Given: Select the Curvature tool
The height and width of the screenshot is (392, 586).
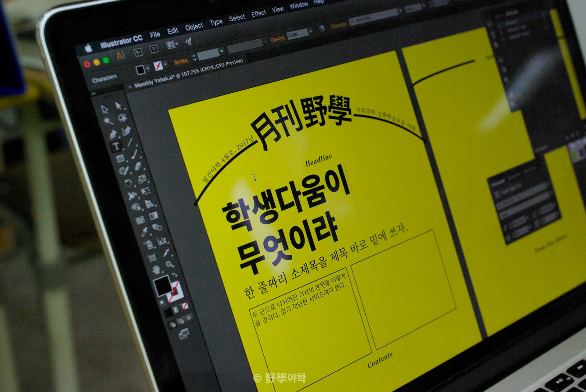Looking at the screenshot, I should 126,131.
